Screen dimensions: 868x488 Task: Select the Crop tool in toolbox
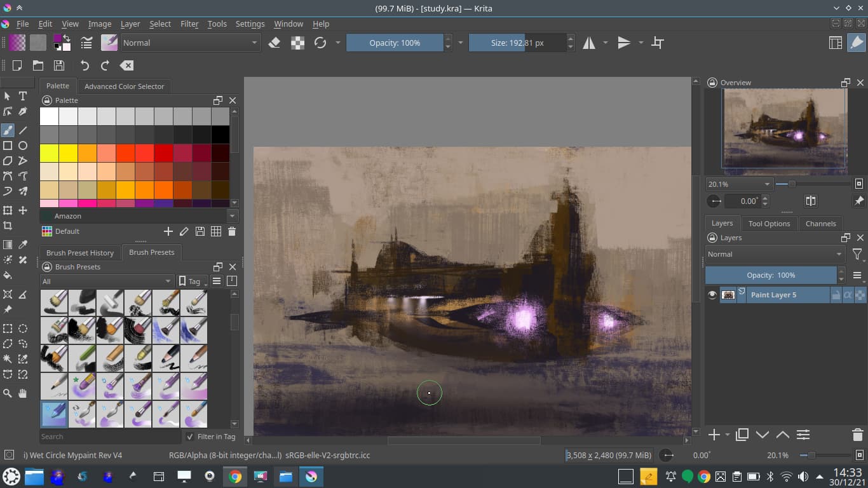pos(8,226)
